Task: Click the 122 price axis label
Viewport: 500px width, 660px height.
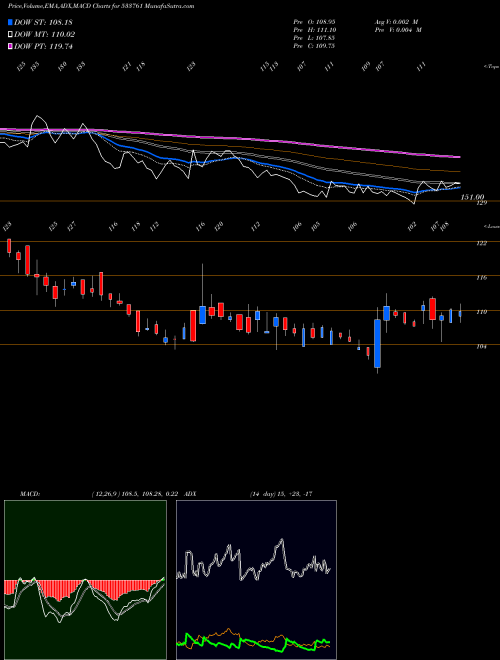Action: (x=482, y=243)
